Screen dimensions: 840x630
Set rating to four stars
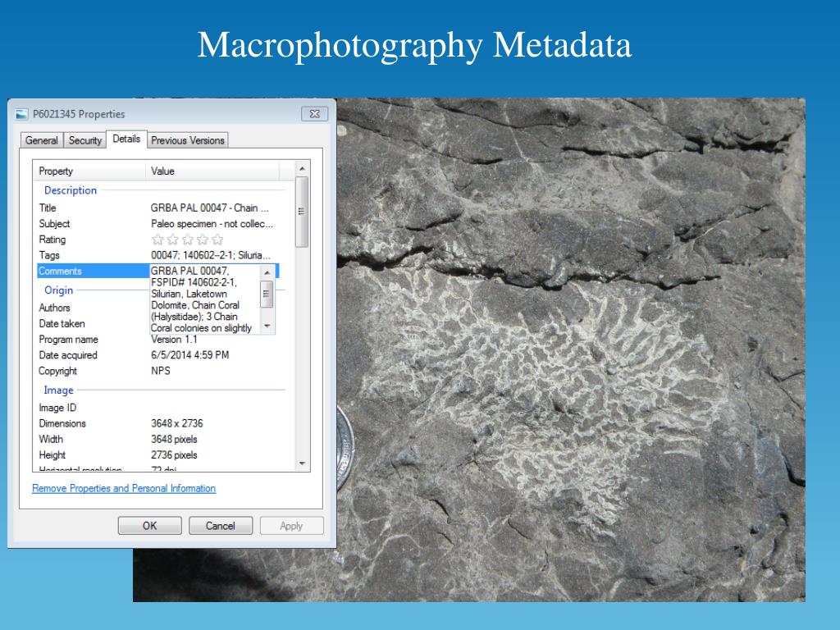pyautogui.click(x=203, y=240)
